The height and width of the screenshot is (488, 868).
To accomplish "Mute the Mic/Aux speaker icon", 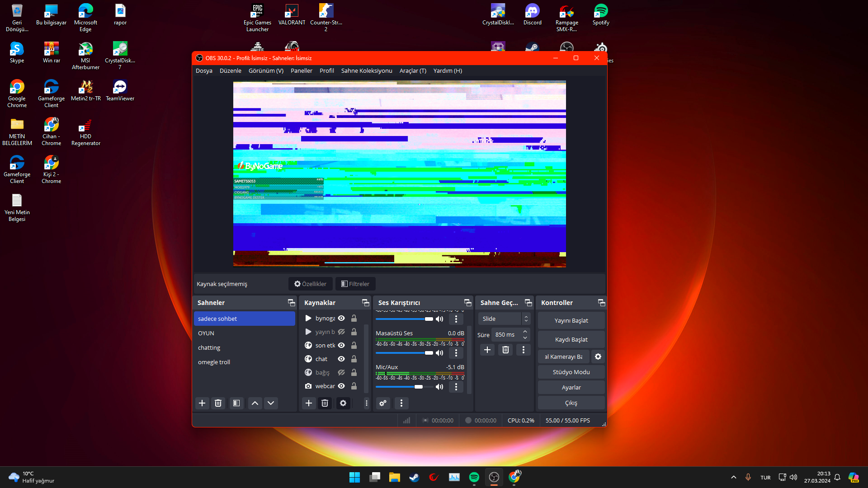I will (439, 387).
